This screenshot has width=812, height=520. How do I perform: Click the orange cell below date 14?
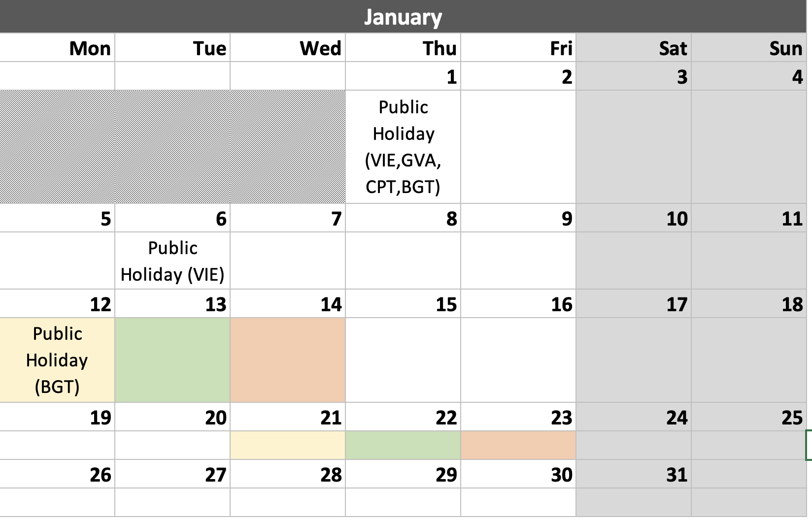(288, 360)
